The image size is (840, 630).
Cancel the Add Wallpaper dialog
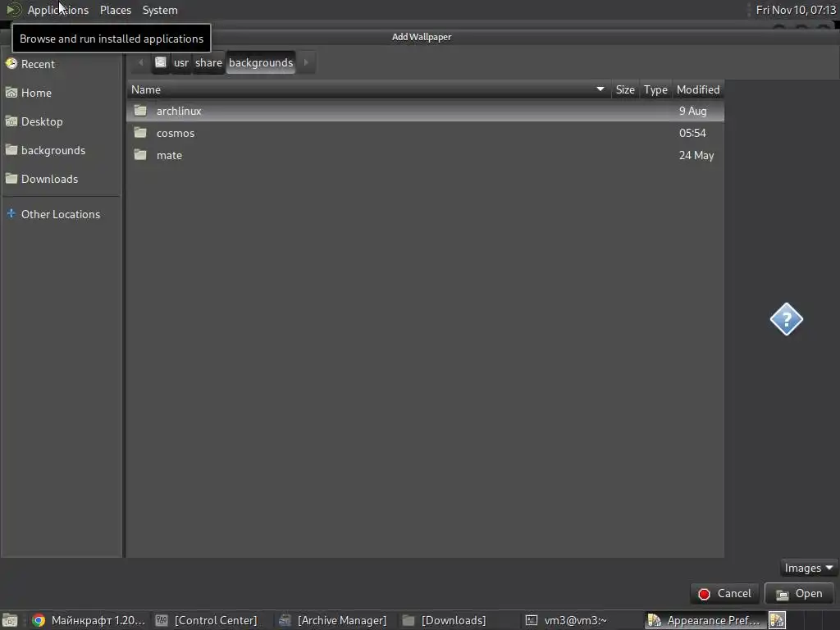click(x=725, y=594)
